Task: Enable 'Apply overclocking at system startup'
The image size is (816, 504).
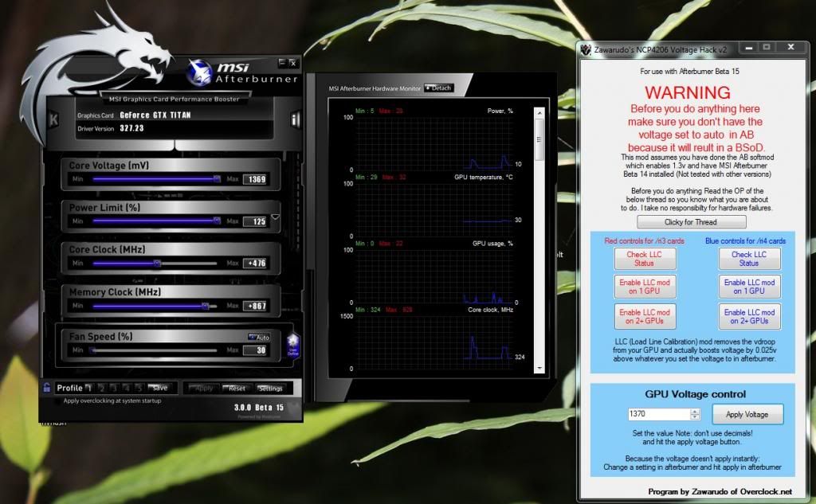Action: pos(57,401)
